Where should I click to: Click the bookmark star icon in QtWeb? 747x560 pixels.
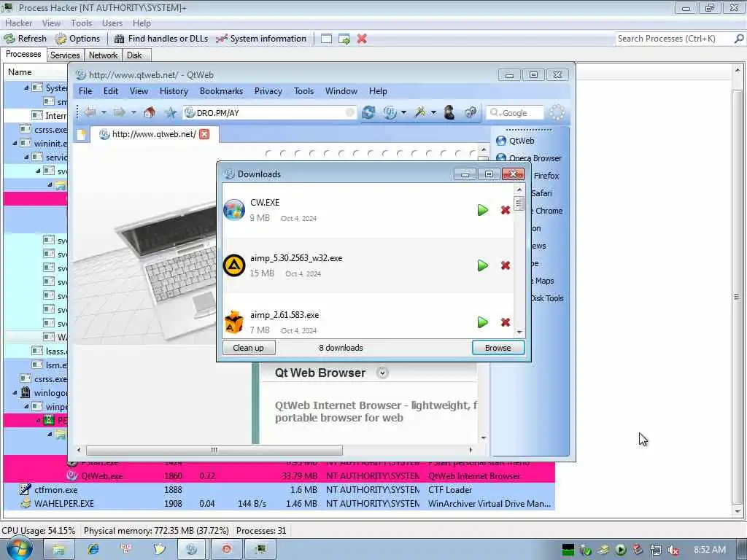(171, 112)
